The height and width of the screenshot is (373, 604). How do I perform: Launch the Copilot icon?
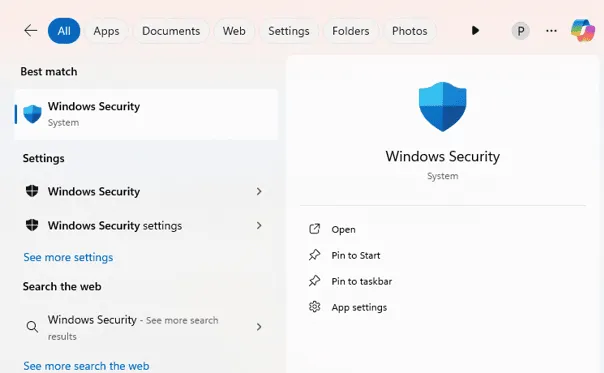tap(583, 30)
